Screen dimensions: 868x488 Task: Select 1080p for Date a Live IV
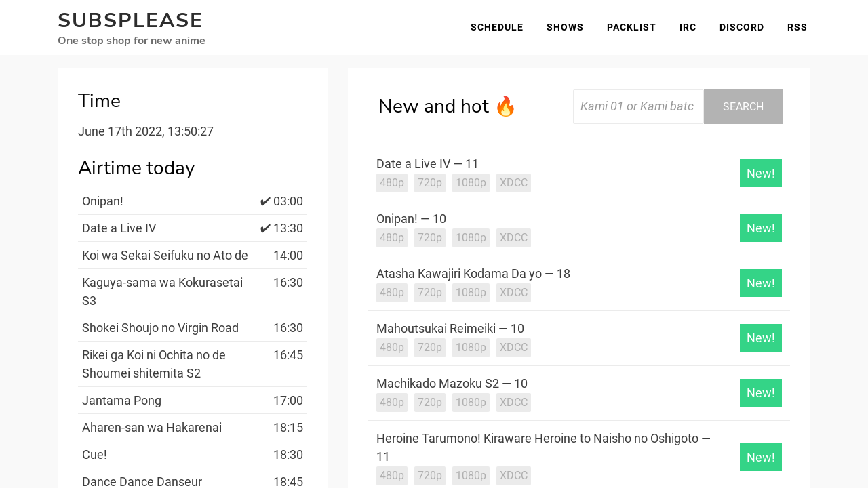pyautogui.click(x=471, y=183)
